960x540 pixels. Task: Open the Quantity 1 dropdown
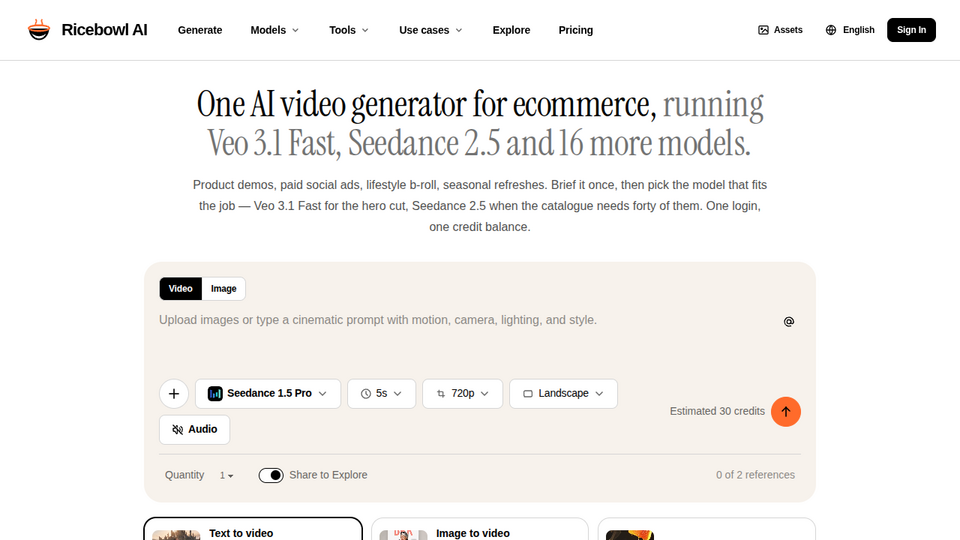[x=227, y=475]
